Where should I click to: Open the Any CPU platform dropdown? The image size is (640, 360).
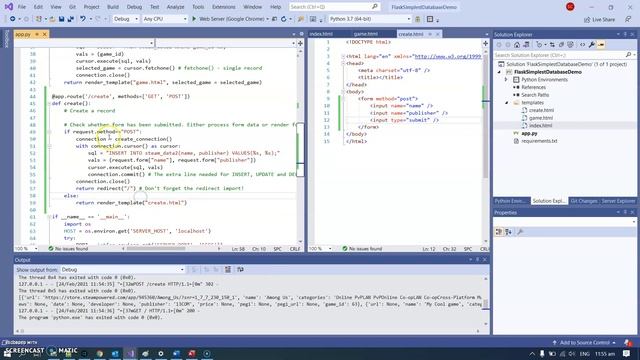(164, 19)
